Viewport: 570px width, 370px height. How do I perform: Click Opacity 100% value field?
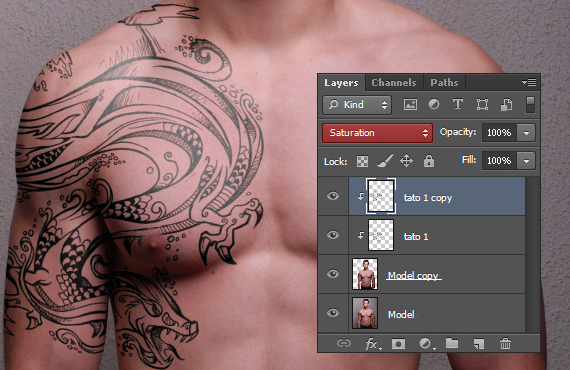[499, 133]
